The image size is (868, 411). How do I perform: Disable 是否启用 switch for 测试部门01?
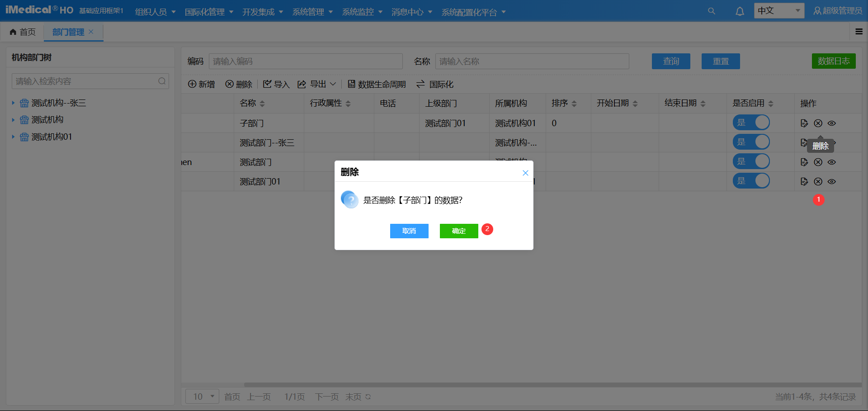(751, 181)
